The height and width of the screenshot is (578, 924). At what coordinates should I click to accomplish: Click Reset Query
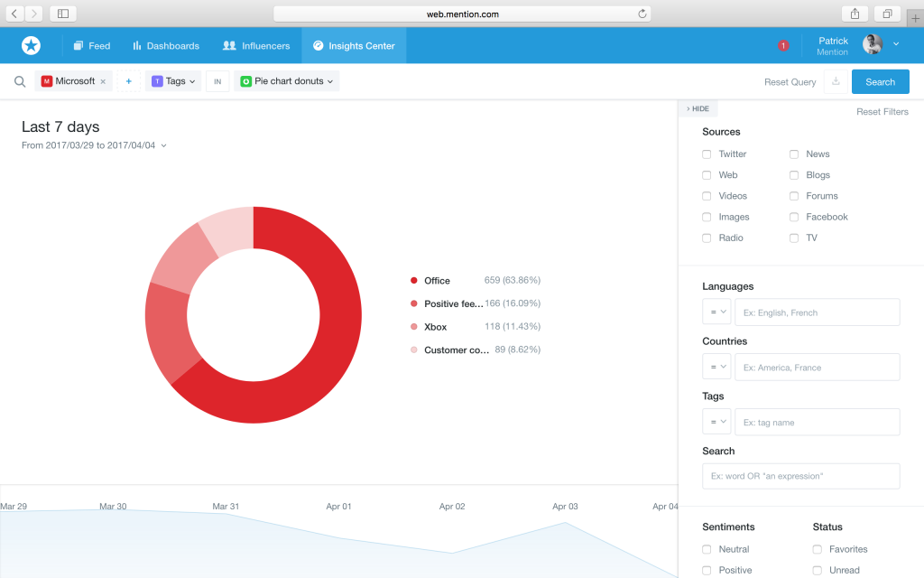pos(790,82)
